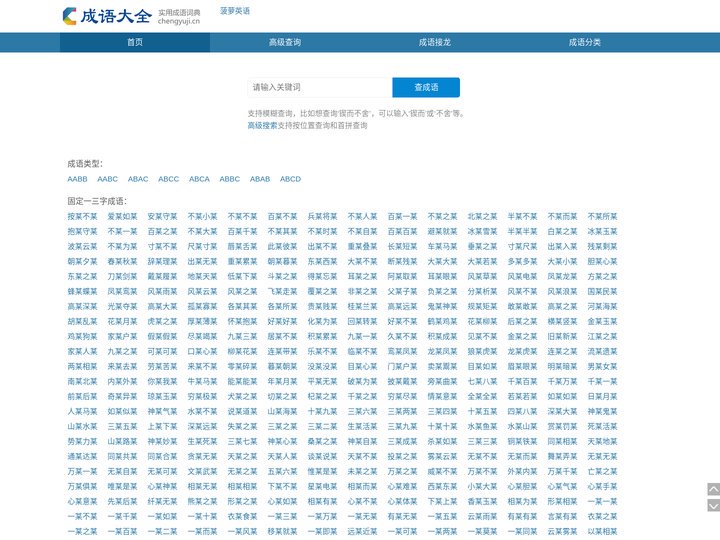Viewport: 720px width, 540px height.
Task: Click the 查成语 search button
Action: pos(426,87)
